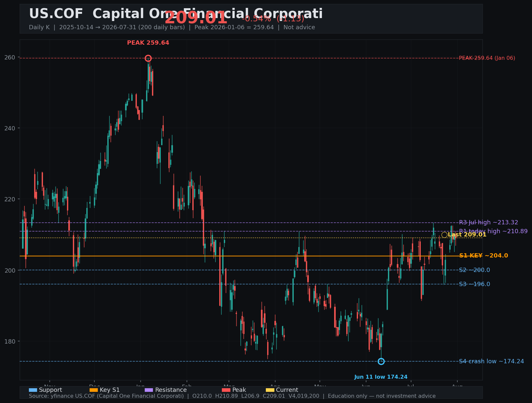
Task: Click the S3 ~196.0 support label
Action: pyautogui.click(x=475, y=284)
